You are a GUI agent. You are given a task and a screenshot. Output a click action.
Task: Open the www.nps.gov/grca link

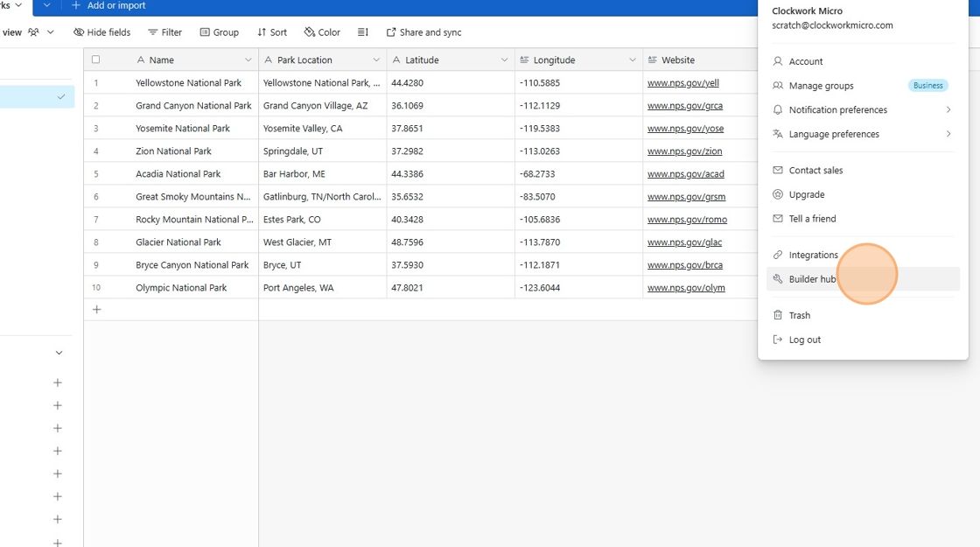pyautogui.click(x=685, y=106)
